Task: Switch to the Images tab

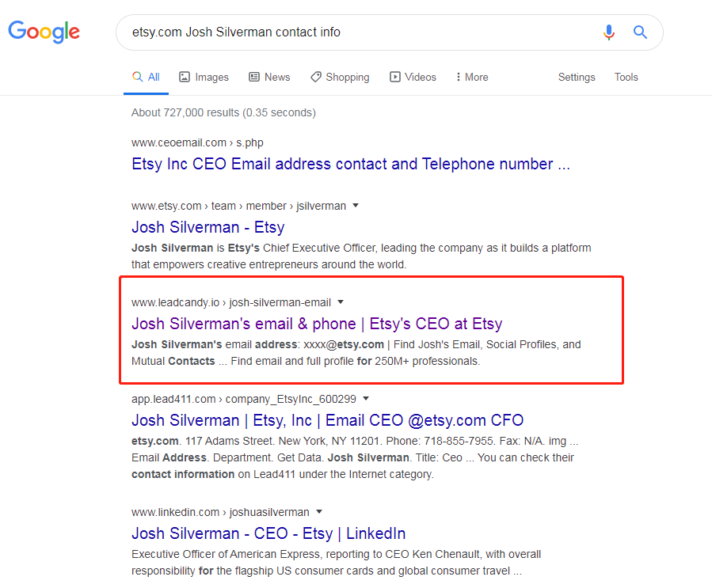Action: pyautogui.click(x=204, y=77)
